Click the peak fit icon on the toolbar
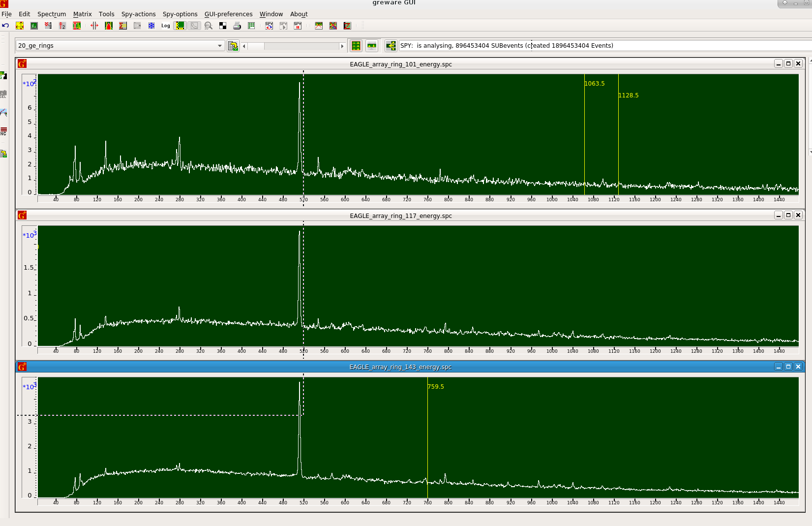Image resolution: width=812 pixels, height=526 pixels. point(108,26)
